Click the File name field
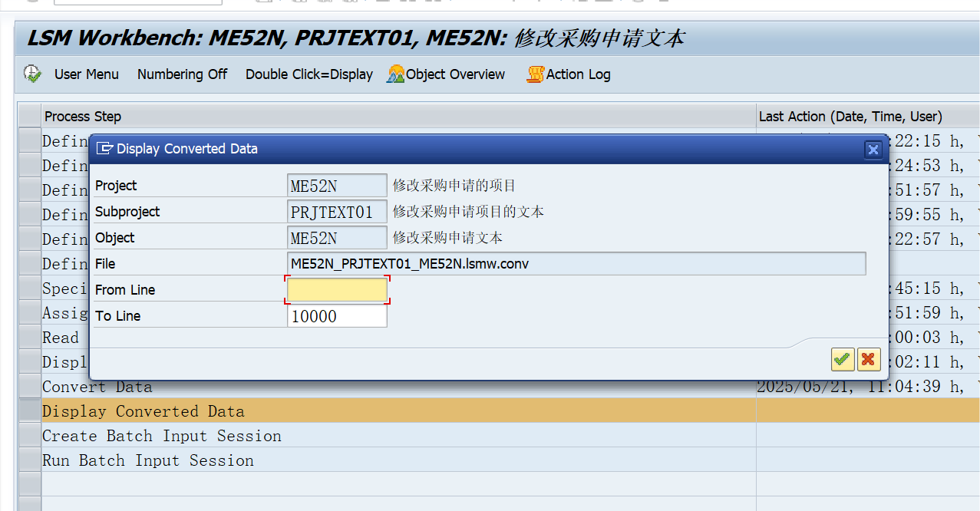 click(576, 263)
